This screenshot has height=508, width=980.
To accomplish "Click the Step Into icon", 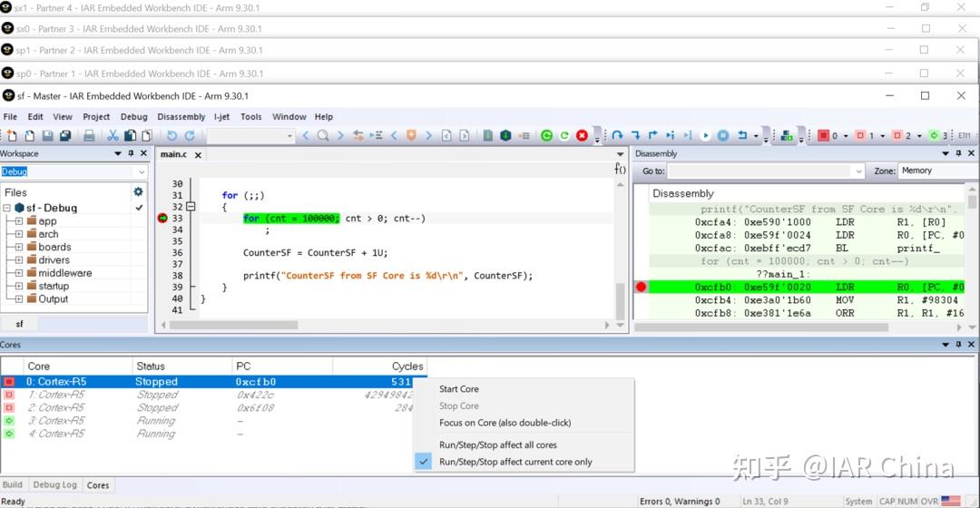I will coord(635,135).
